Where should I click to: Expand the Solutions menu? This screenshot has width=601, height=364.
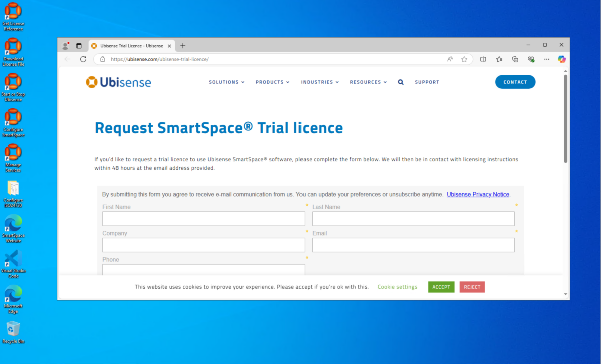click(227, 82)
